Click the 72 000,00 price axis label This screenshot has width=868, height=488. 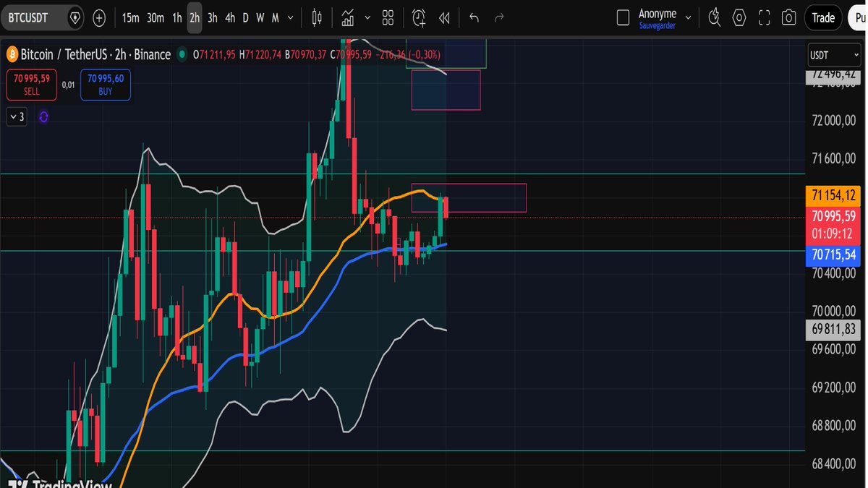[834, 120]
